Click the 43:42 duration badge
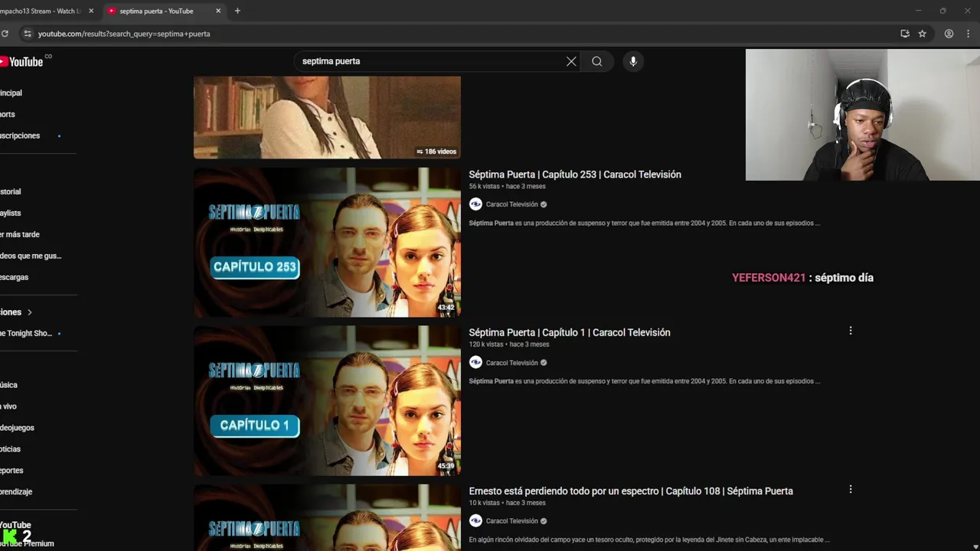 click(x=446, y=308)
